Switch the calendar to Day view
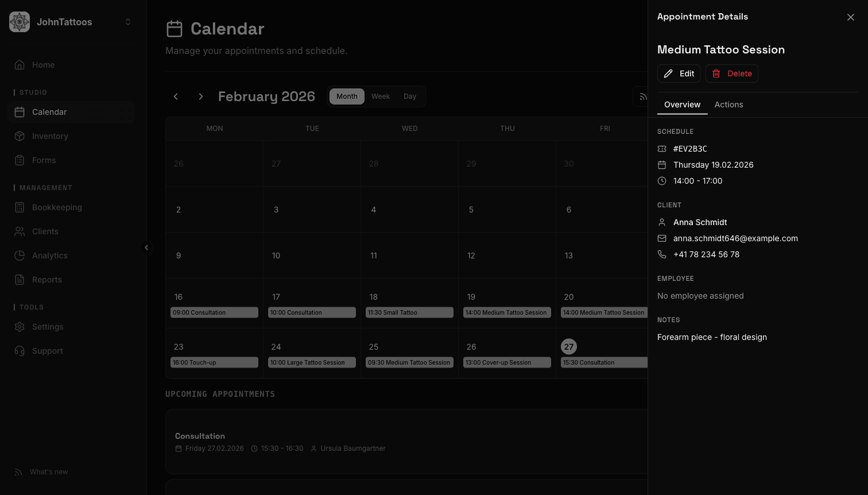 pyautogui.click(x=410, y=96)
